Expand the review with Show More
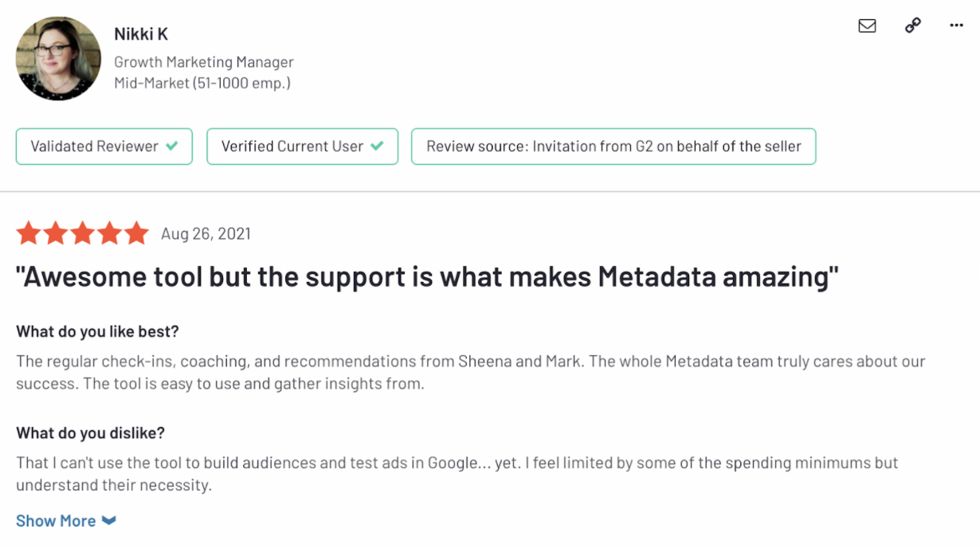The width and height of the screenshot is (980, 548). coord(56,521)
